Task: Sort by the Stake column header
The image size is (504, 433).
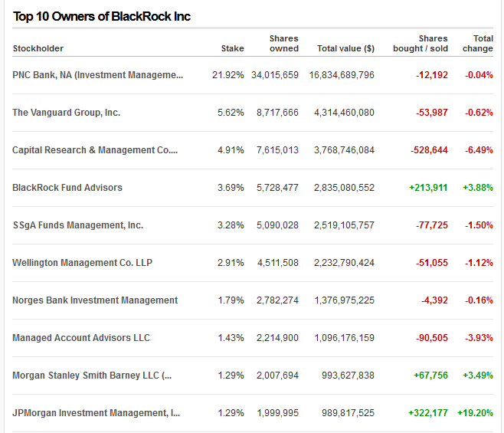Action: point(232,48)
